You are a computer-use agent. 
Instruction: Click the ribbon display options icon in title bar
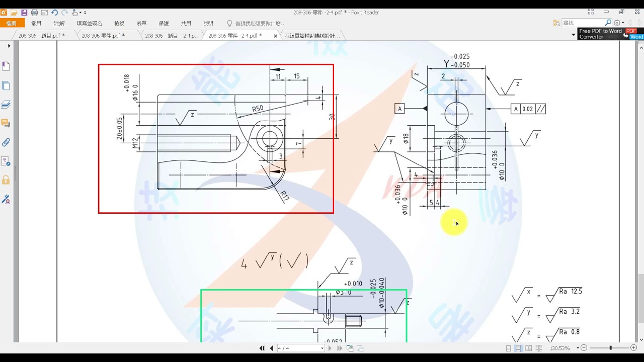coord(591,12)
